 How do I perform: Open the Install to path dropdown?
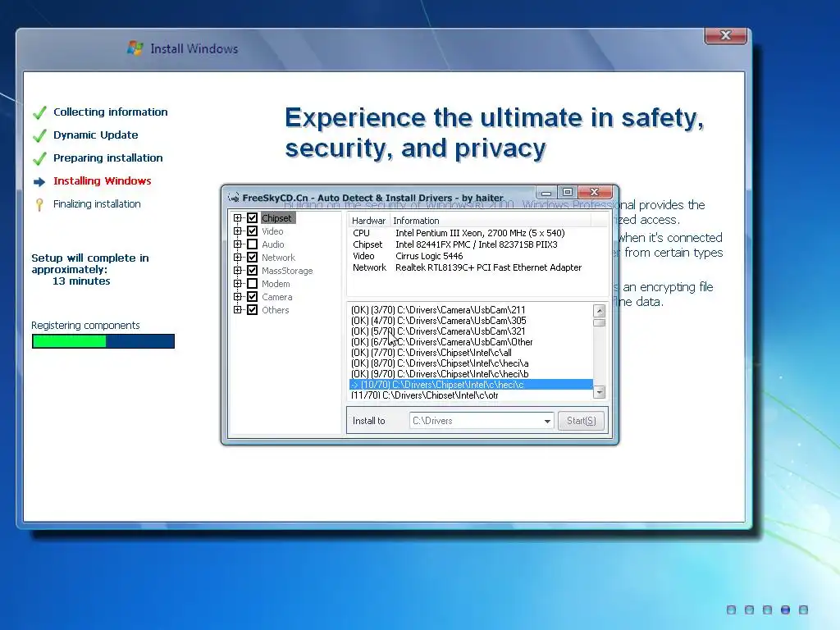click(547, 421)
